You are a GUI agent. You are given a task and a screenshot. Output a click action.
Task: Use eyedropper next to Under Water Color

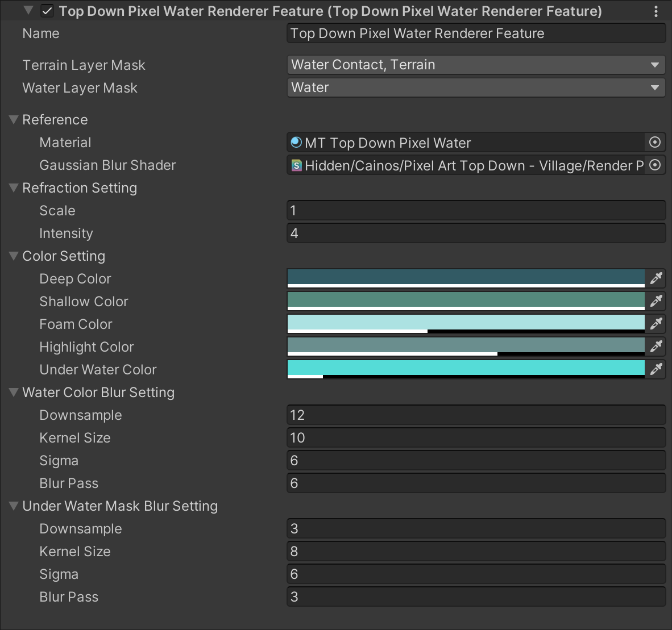[656, 369]
